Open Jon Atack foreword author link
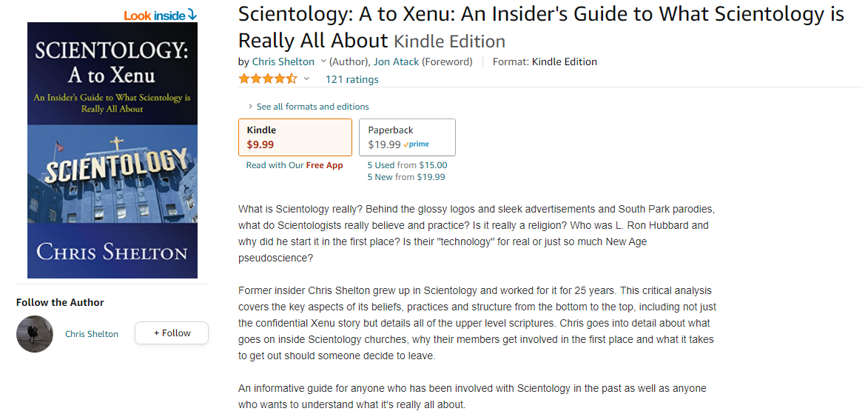Viewport: 868px width, 417px height. point(397,62)
